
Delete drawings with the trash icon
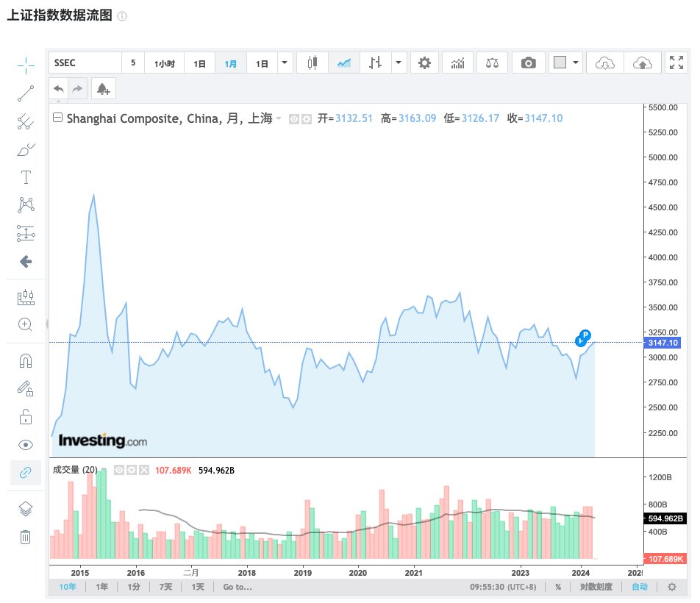coord(26,537)
